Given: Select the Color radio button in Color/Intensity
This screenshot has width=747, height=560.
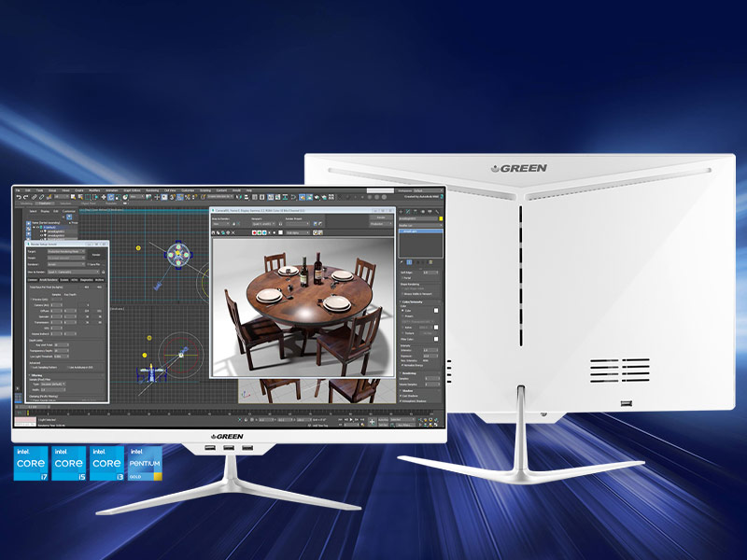Looking at the screenshot, I should tap(402, 311).
